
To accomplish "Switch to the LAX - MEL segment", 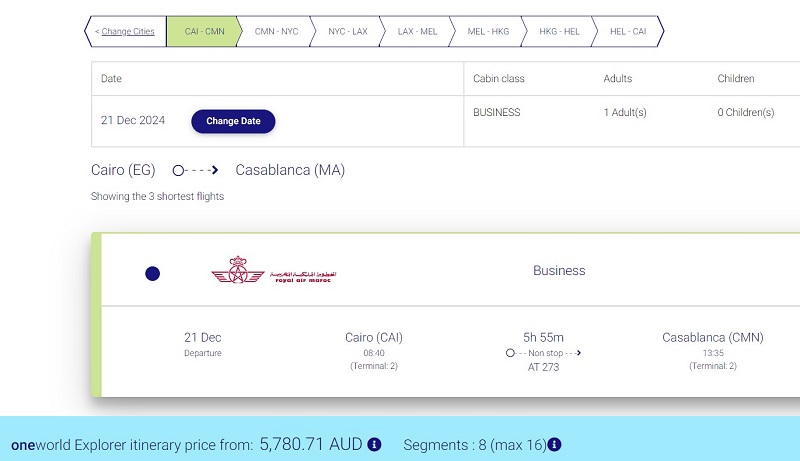I will (417, 32).
